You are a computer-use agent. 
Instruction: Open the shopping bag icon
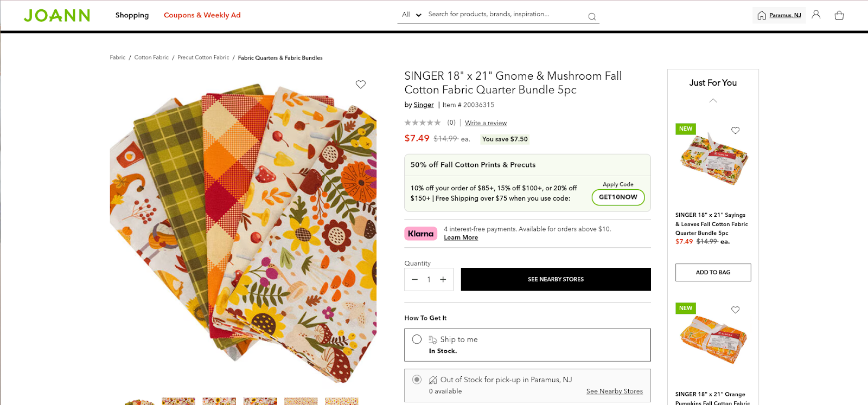(839, 15)
